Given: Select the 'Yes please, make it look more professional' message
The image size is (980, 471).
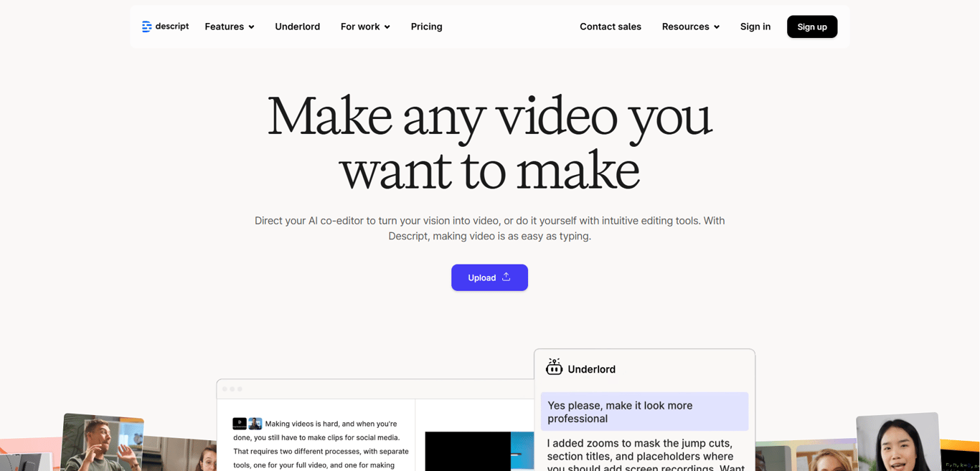Looking at the screenshot, I should (644, 411).
